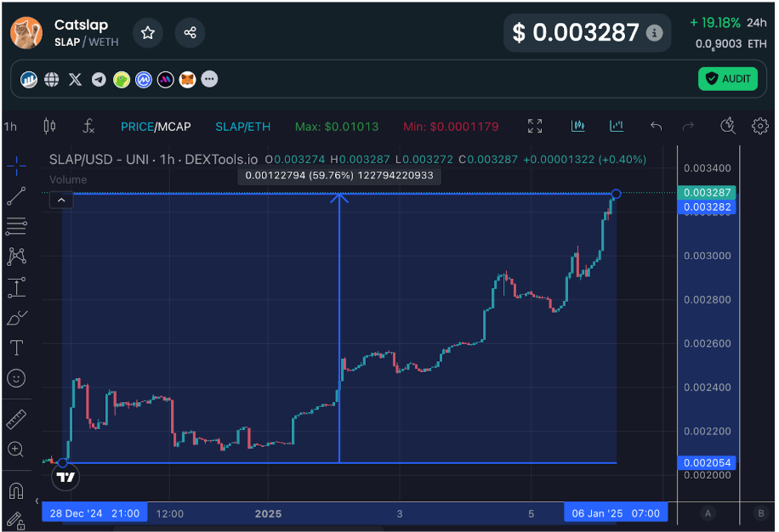Click the candles-with-baseline chart icon
The width and height of the screenshot is (779, 532).
[x=577, y=126]
